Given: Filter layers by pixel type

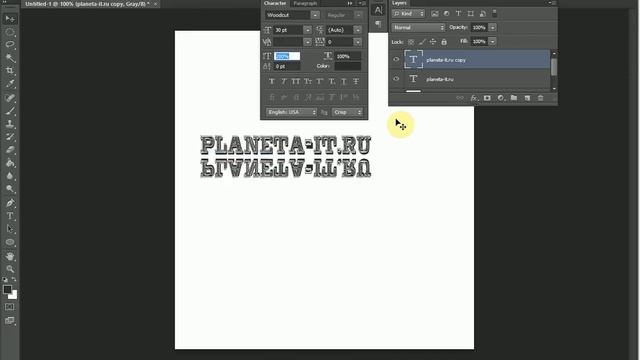Looking at the screenshot, I should (435, 14).
